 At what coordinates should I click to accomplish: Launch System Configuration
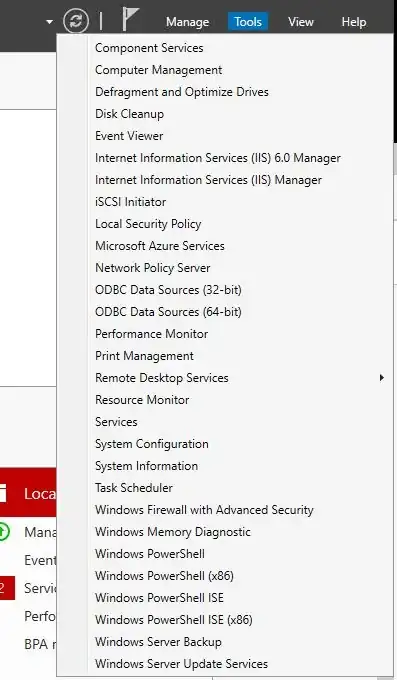[152, 444]
